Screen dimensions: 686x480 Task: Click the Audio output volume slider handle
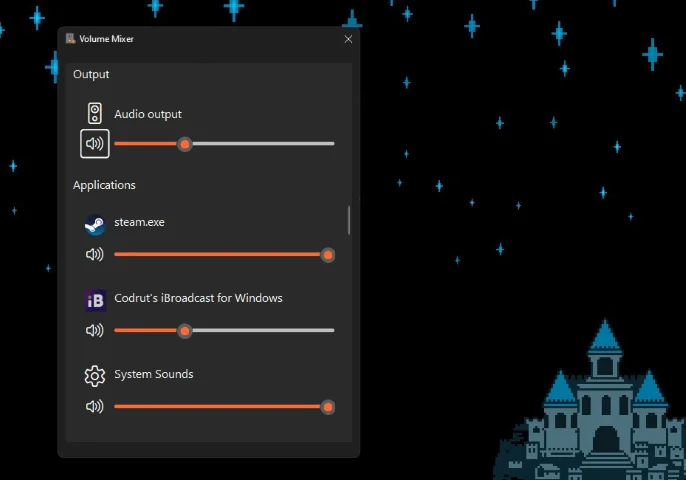[x=185, y=144]
